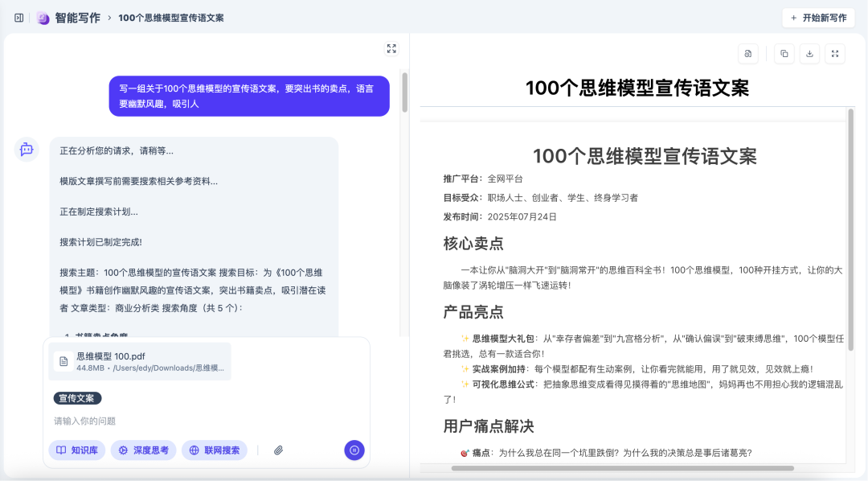868x481 pixels.
Task: Start new writing with 开始新写作 button
Action: pos(819,18)
